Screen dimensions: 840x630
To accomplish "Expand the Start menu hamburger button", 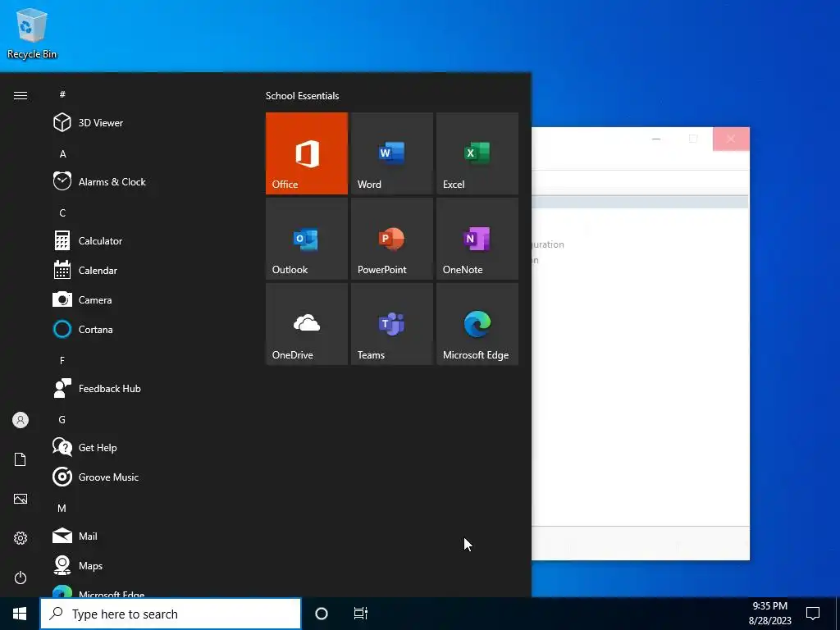I will tap(21, 95).
